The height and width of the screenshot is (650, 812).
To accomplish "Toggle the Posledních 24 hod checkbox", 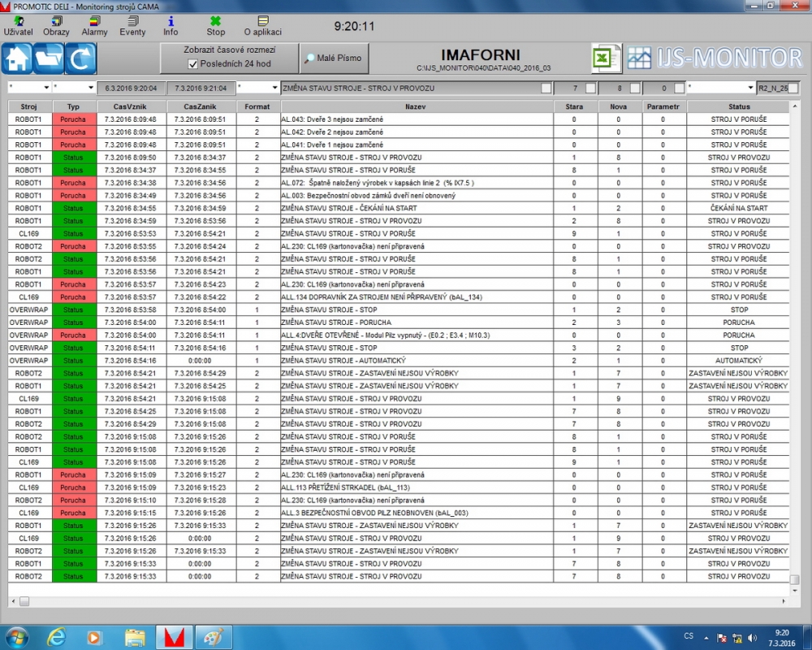I will coord(192,64).
